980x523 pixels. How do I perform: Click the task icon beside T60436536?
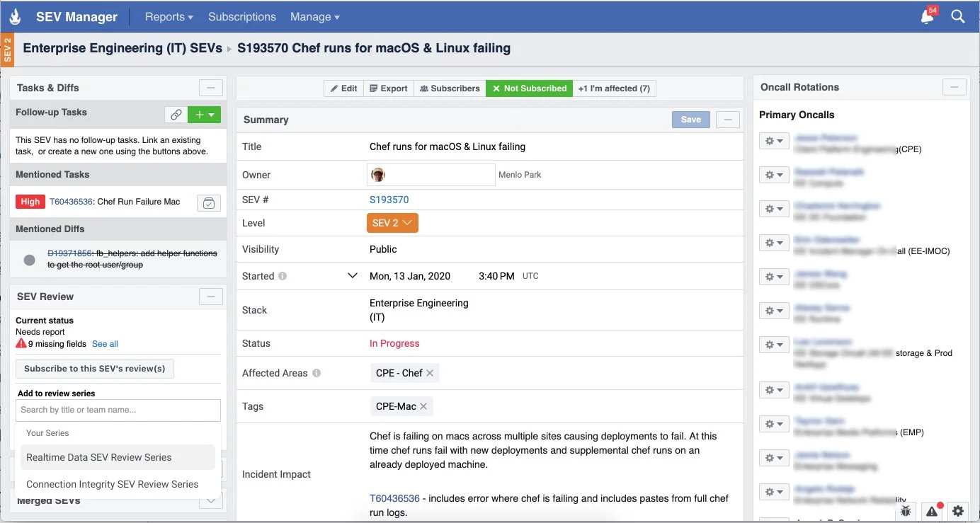[x=208, y=202]
